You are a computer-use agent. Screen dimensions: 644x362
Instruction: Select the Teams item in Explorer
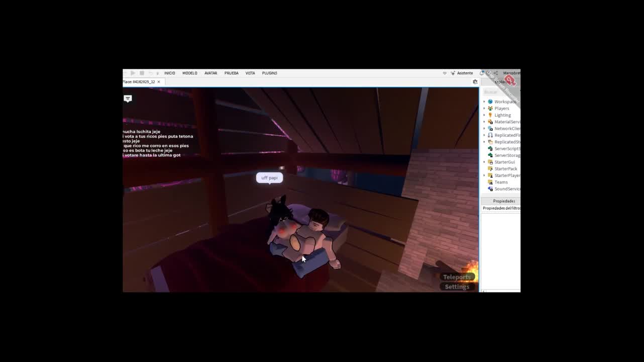tap(501, 183)
